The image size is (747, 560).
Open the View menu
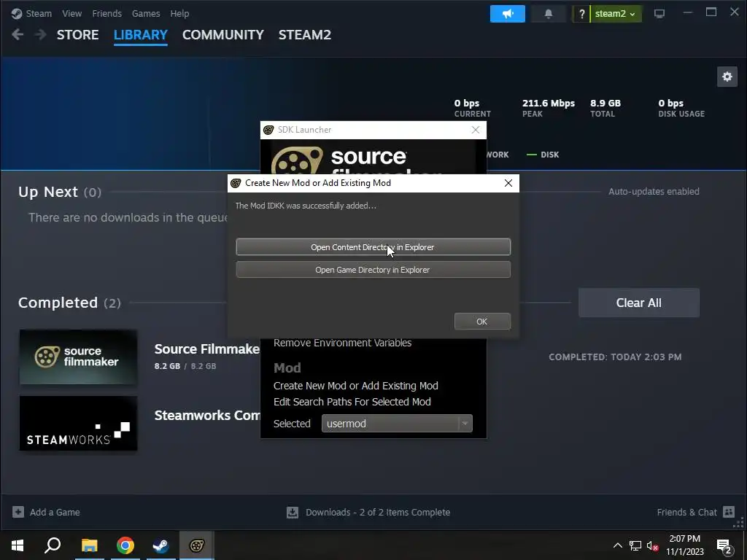coord(72,13)
